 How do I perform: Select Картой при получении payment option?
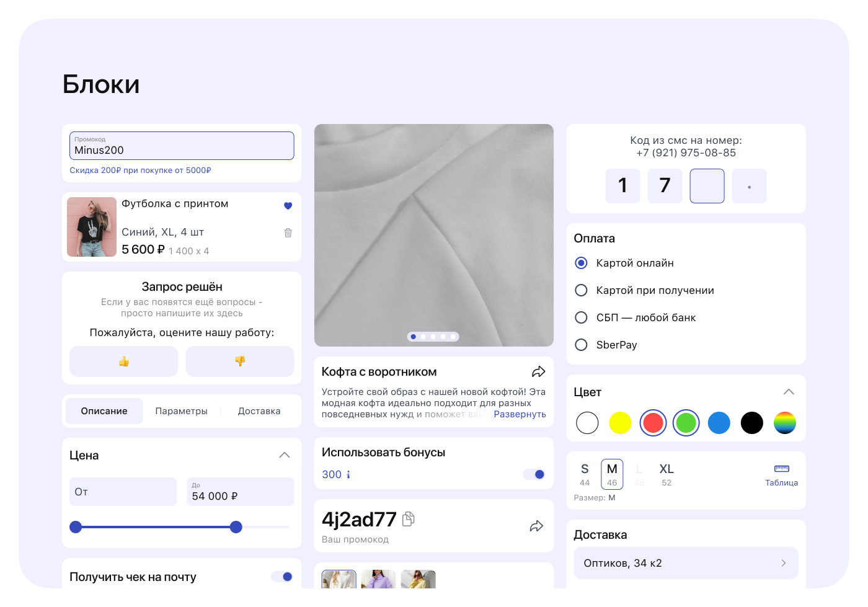pyautogui.click(x=581, y=290)
